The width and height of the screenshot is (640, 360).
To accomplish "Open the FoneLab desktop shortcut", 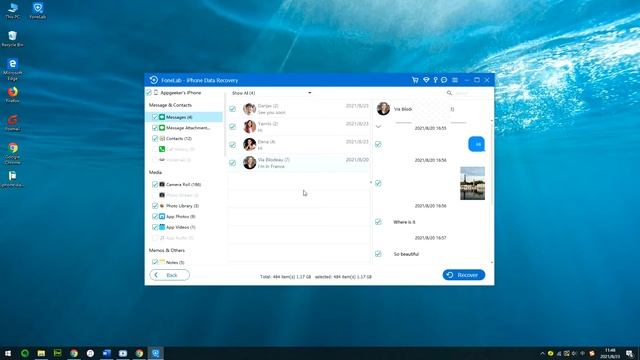I will point(38,11).
